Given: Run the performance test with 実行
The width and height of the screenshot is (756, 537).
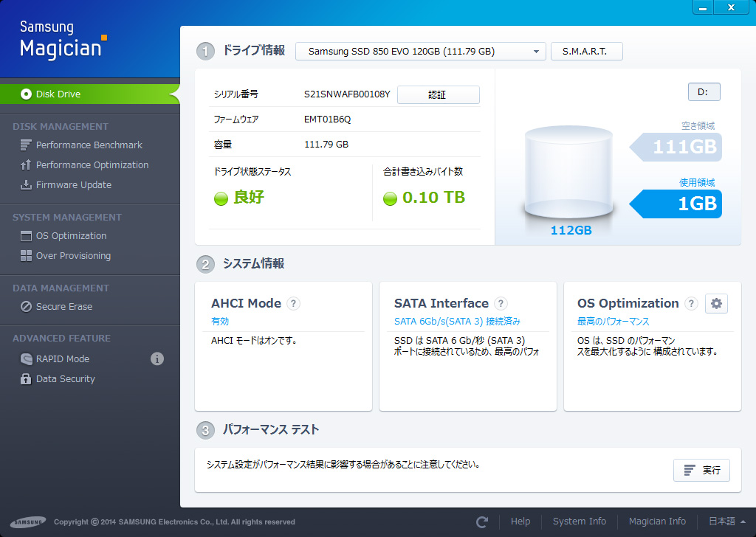Looking at the screenshot, I should click(701, 470).
